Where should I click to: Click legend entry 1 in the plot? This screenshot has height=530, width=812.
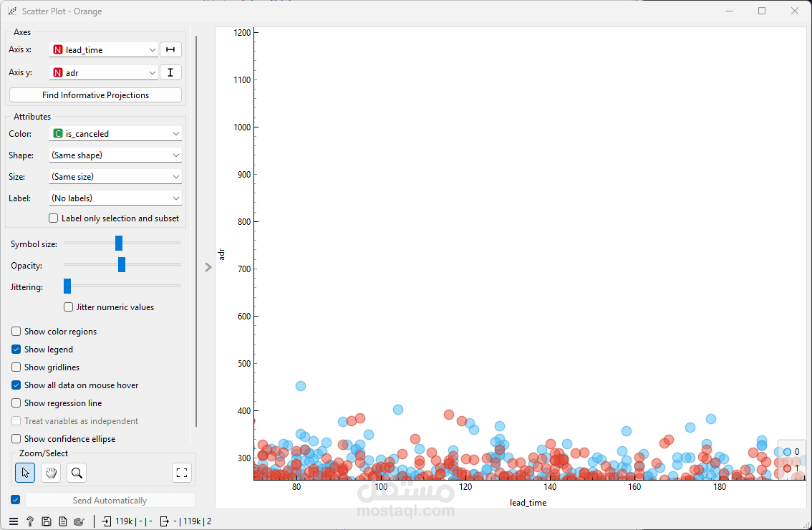tap(791, 468)
